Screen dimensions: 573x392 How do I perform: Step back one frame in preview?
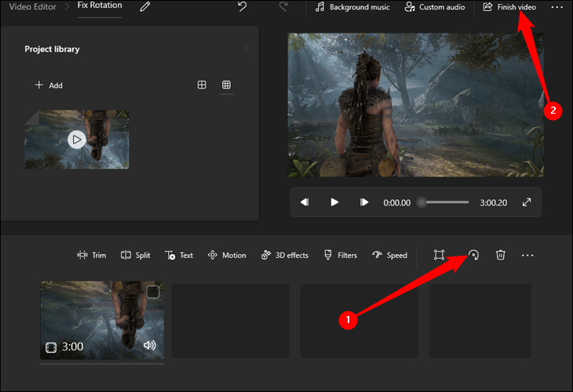(x=305, y=202)
